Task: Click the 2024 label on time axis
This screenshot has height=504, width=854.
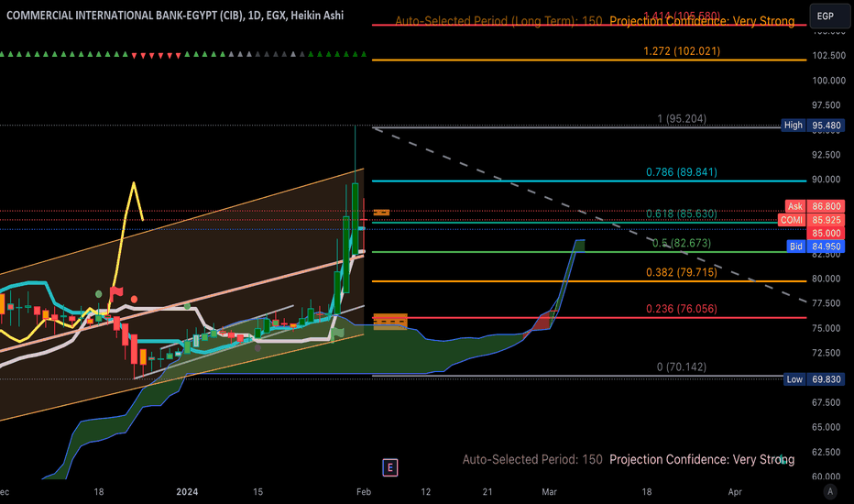Action: (x=187, y=492)
